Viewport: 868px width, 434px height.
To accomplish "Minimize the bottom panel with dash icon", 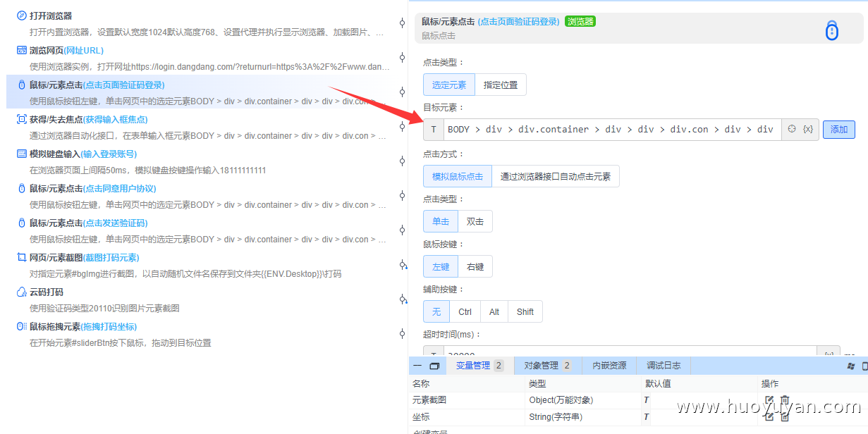I will coord(417,366).
